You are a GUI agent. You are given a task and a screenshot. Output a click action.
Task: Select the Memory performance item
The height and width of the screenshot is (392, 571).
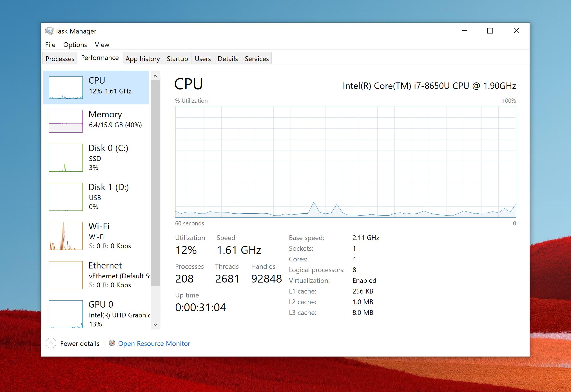tap(96, 121)
